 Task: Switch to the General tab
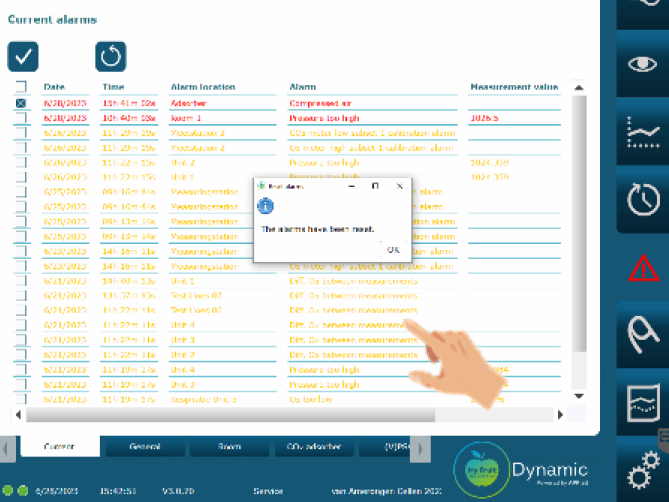click(x=144, y=449)
